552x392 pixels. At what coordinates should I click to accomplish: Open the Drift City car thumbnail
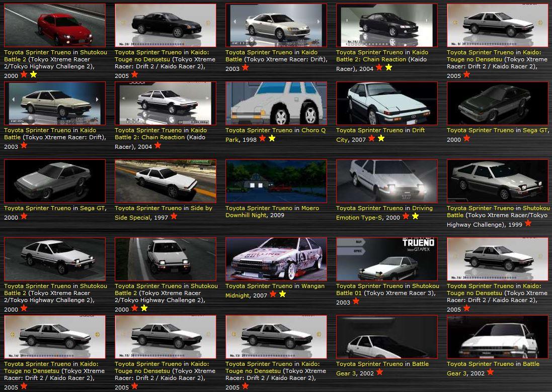point(387,104)
